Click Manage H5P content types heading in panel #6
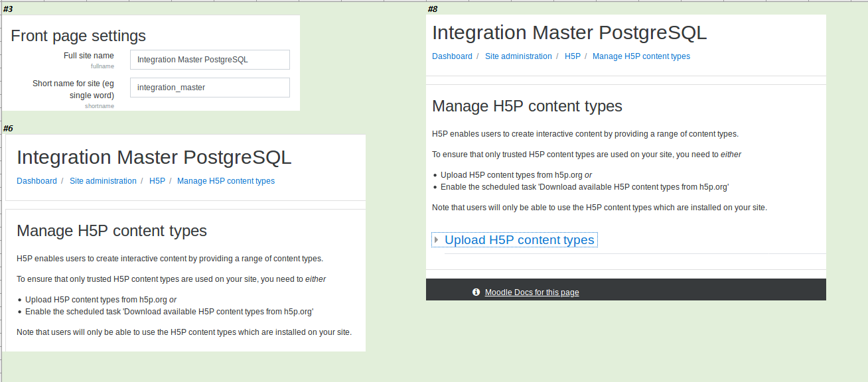This screenshot has width=868, height=382. (111, 231)
